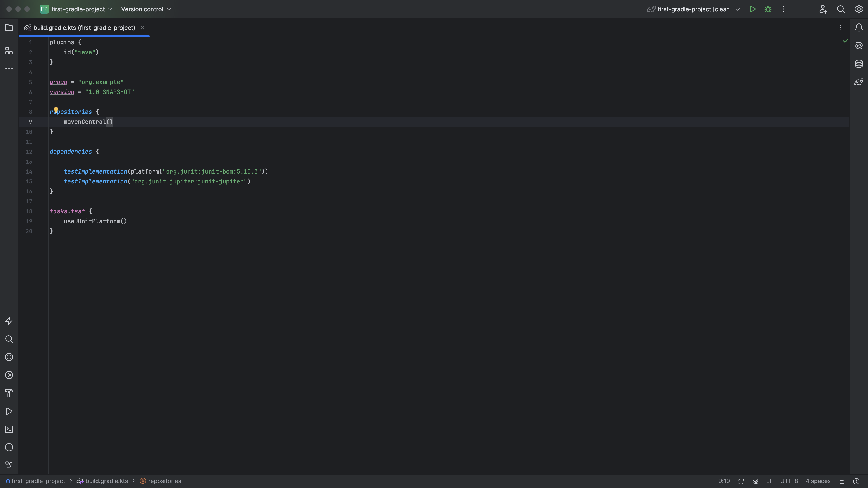868x488 pixels.
Task: Open the Database tool window
Action: (859, 63)
